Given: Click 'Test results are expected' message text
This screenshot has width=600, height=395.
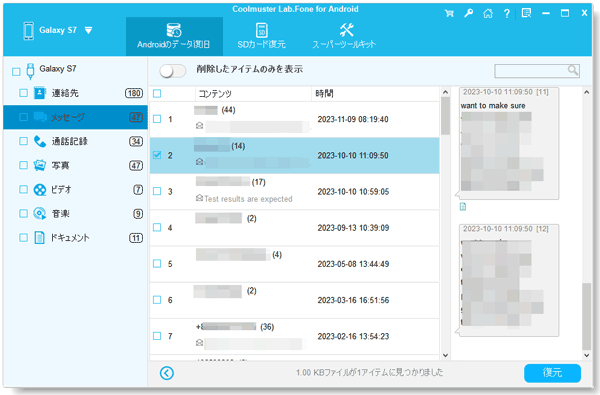Looking at the screenshot, I should 248,199.
